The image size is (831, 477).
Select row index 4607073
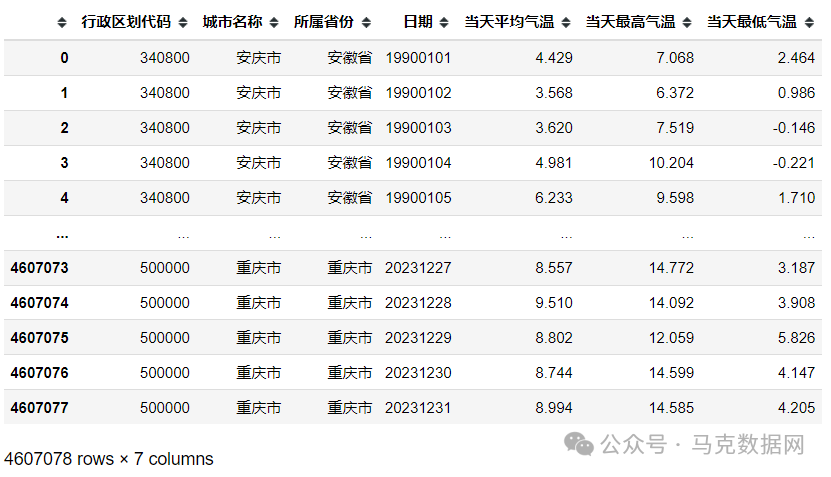pyautogui.click(x=39, y=268)
